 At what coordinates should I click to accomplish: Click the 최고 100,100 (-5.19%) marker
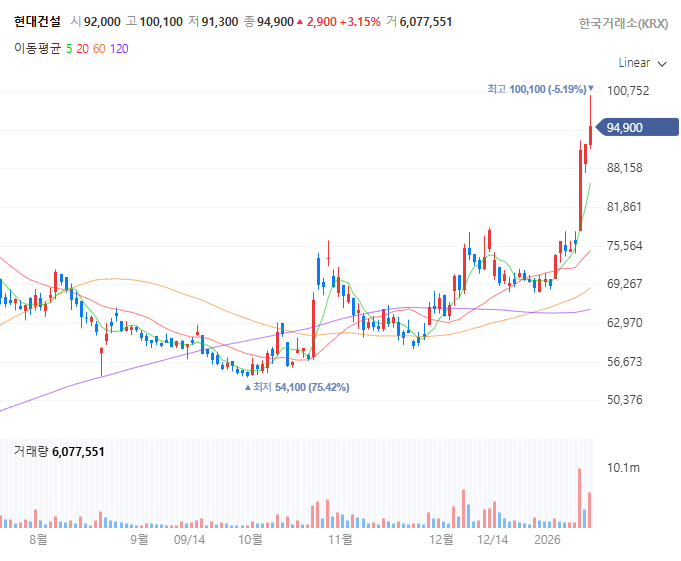click(540, 89)
